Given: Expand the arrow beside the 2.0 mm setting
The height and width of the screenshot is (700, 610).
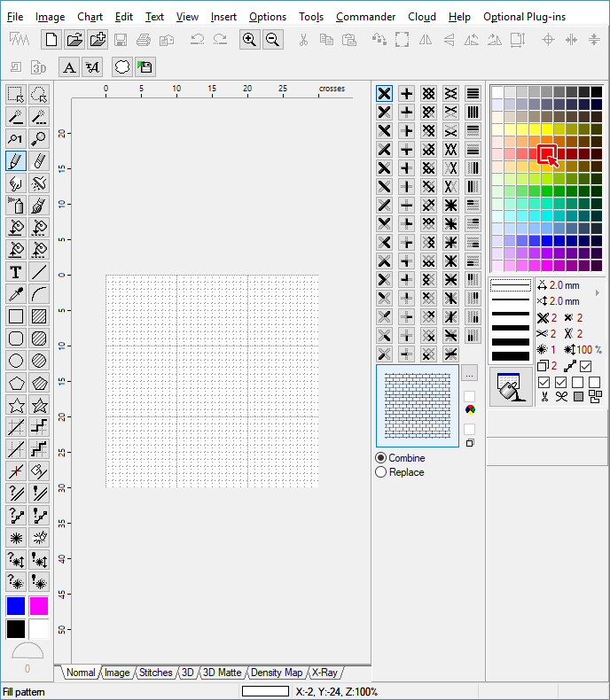Looking at the screenshot, I should tap(597, 292).
